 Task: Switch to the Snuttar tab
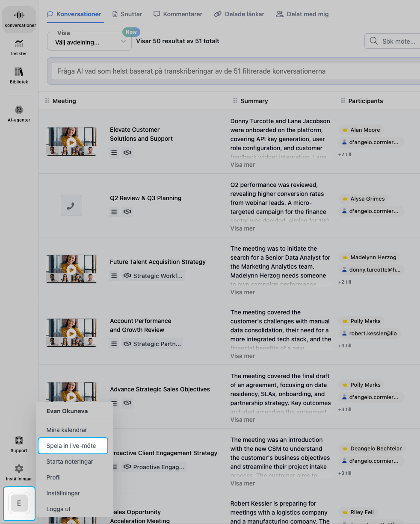coord(127,14)
